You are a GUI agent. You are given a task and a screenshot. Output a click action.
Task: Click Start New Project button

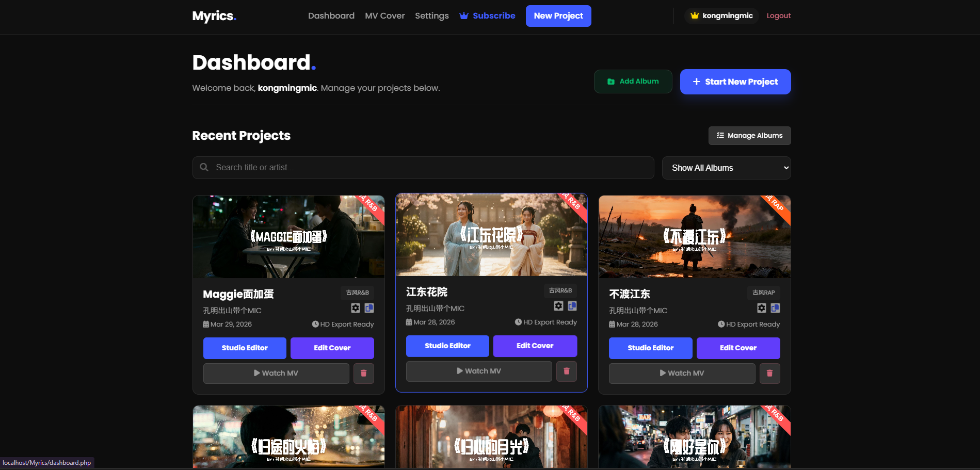coord(735,82)
